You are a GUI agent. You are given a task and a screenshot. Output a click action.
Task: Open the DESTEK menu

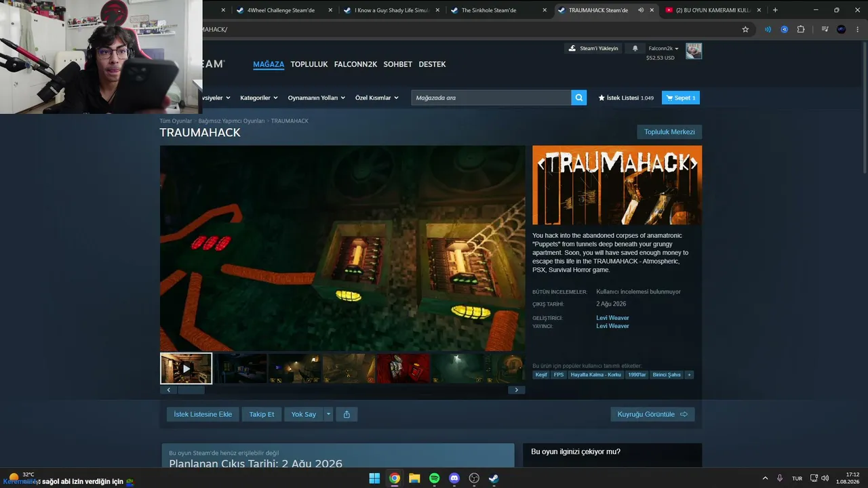[432, 64]
